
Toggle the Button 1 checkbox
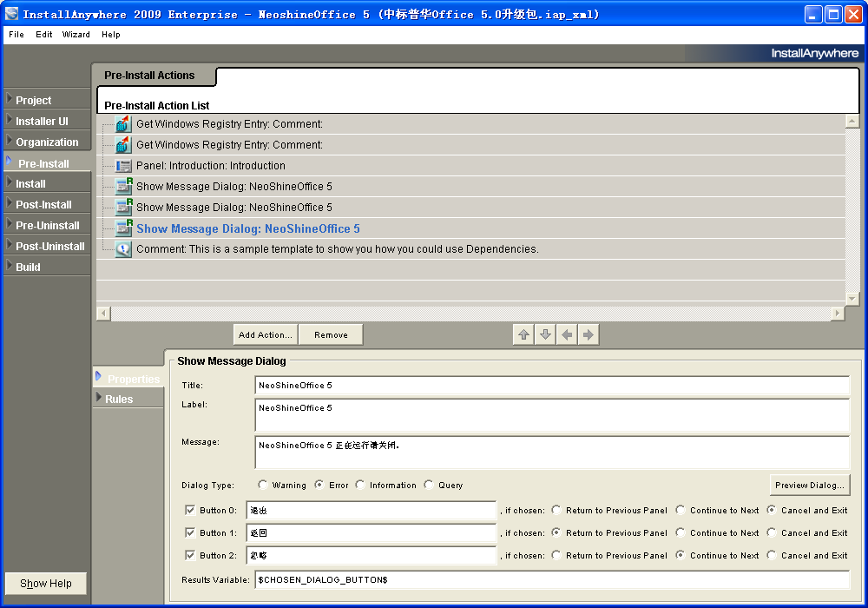point(190,532)
